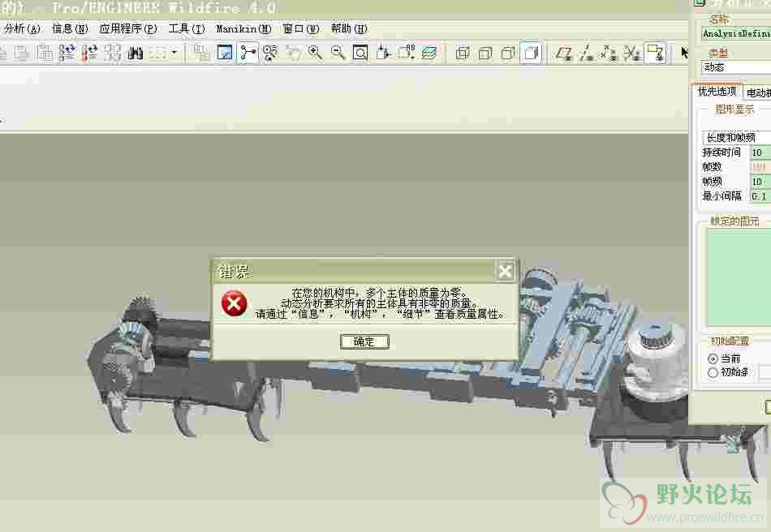The height and width of the screenshot is (532, 771).
Task: Open the 应用程序(P) menu
Action: 128,29
